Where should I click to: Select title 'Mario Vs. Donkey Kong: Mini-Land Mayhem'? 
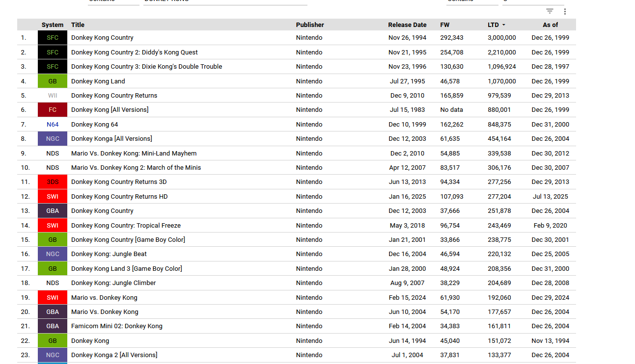[134, 154]
